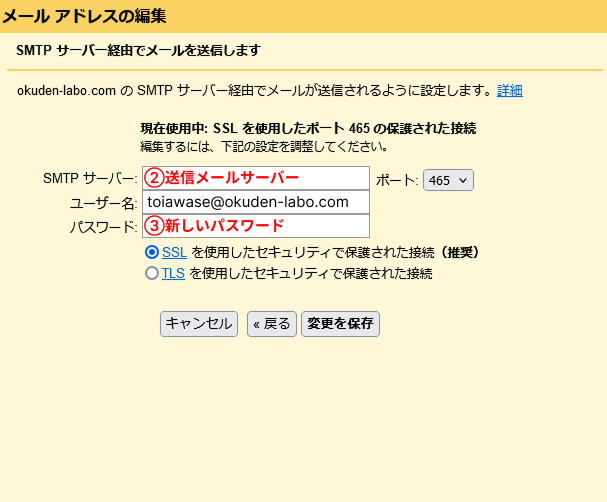Screen dimensions: 607x502
Task: Open the TLS help link
Action: (173, 273)
